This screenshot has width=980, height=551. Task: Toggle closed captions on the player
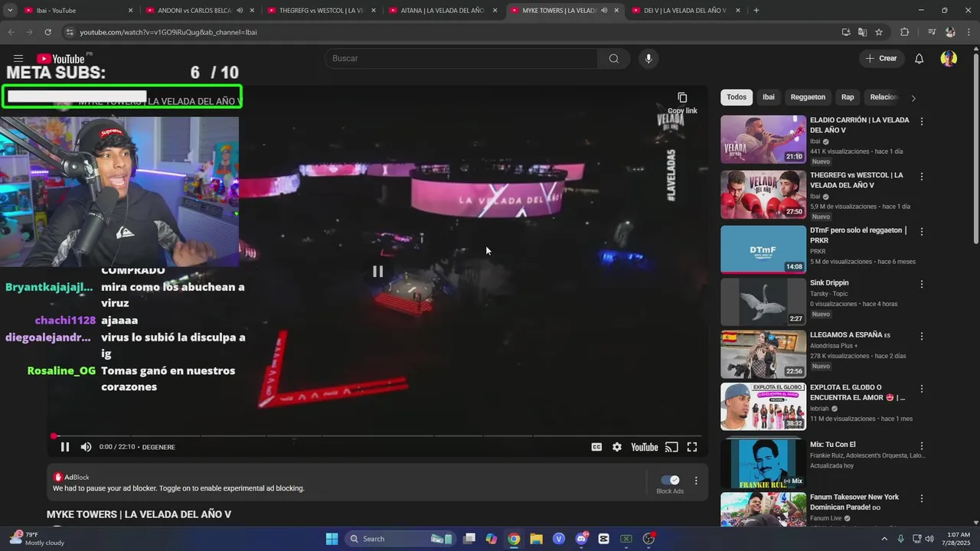pos(596,447)
